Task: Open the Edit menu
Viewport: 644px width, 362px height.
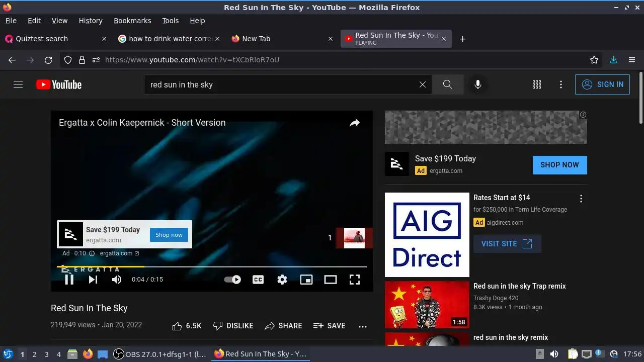Action: pos(34,21)
